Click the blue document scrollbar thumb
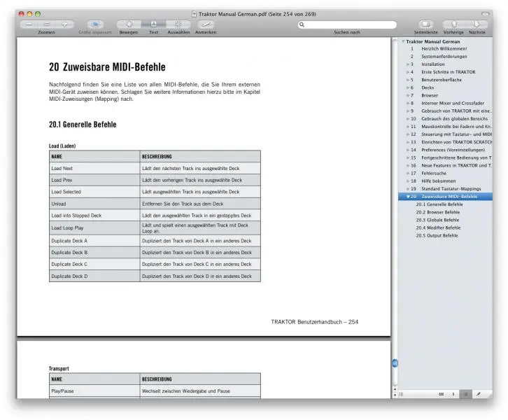 coord(395,363)
